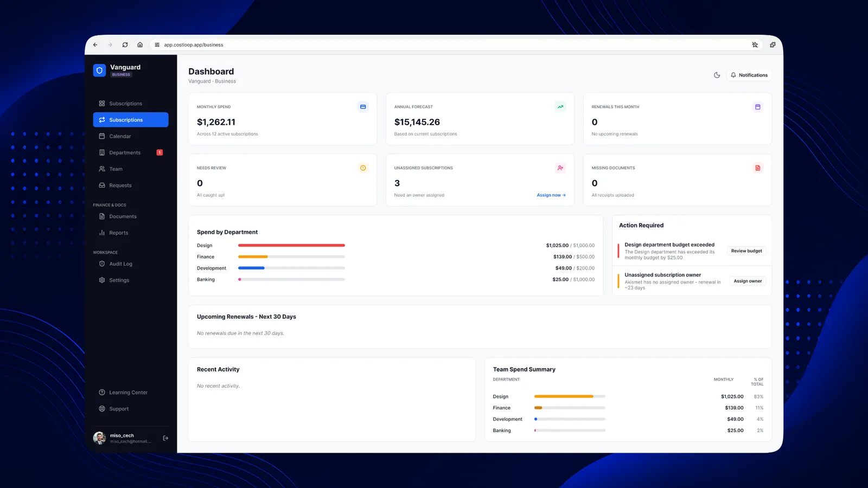Click the Assign now link
Screen dimensions: 868x488
pyautogui.click(x=551, y=195)
